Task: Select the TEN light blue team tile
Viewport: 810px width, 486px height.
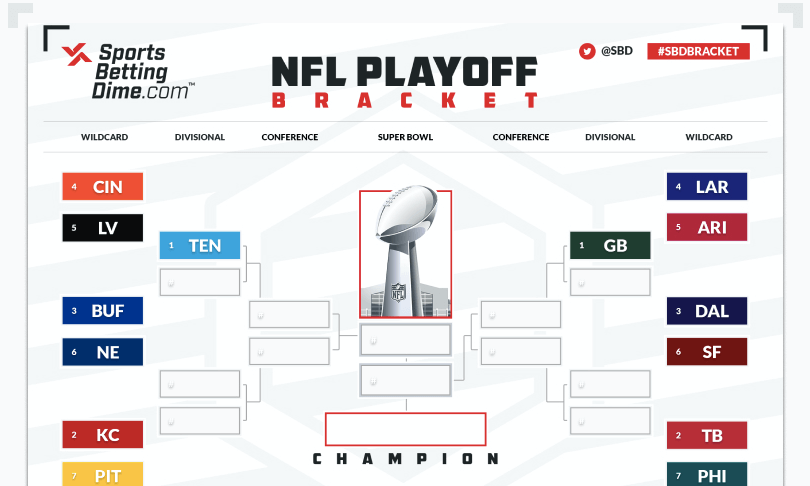Action: [200, 245]
